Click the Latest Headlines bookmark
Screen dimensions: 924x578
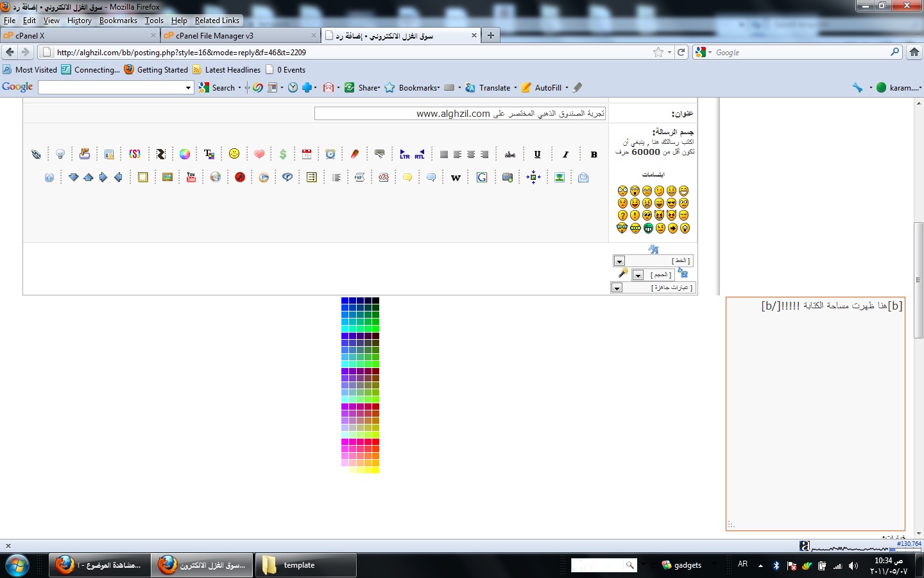pos(232,70)
